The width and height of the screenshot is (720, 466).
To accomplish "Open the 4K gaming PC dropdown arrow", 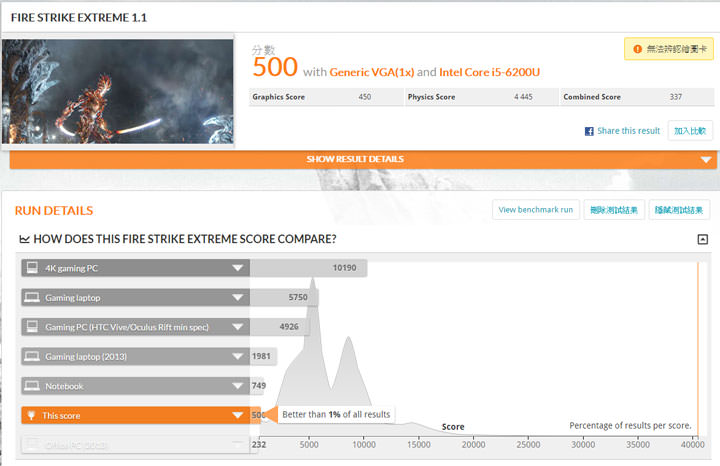I will pos(237,268).
